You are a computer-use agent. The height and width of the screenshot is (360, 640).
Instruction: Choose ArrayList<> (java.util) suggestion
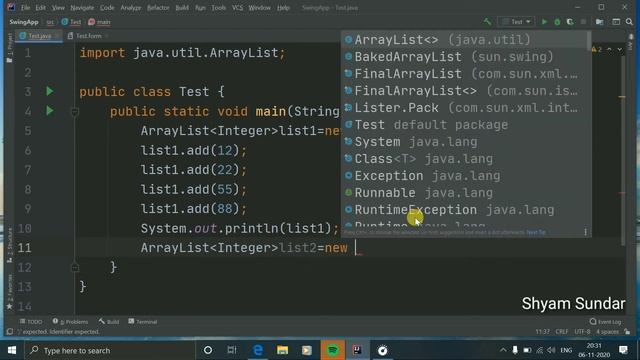click(x=464, y=40)
